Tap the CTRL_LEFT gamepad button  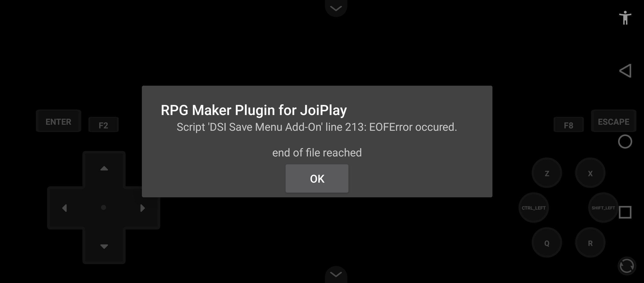click(534, 208)
